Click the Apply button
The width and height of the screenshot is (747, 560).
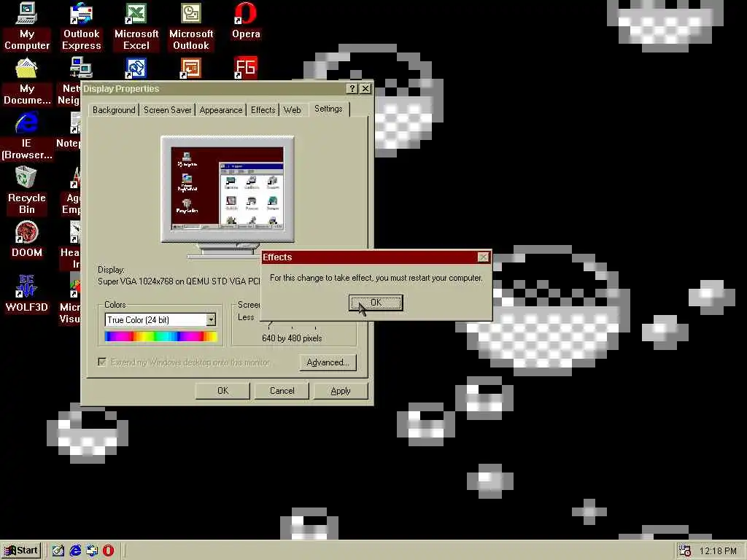click(x=340, y=391)
